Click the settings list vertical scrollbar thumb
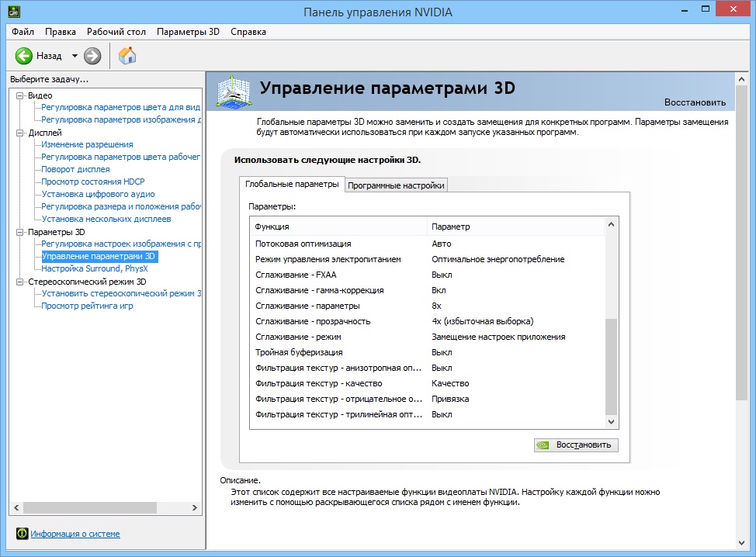 (611, 366)
